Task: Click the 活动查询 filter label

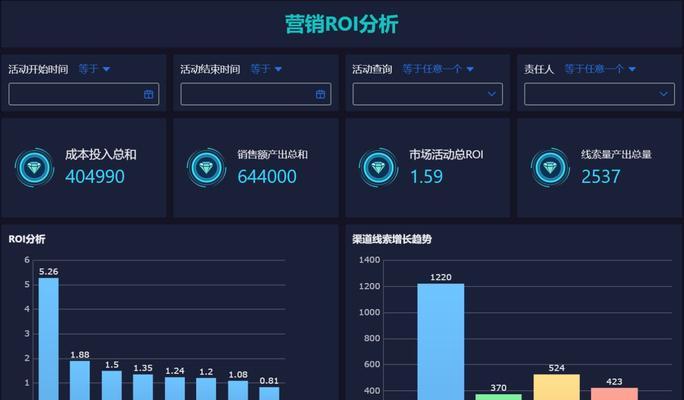Action: click(372, 69)
